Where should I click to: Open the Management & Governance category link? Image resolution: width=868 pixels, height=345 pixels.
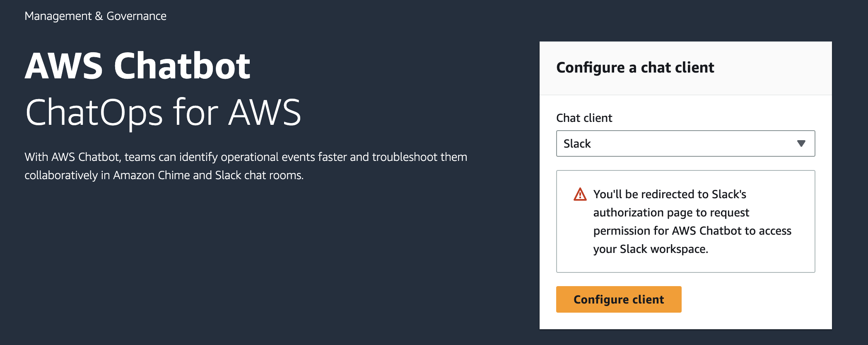(x=95, y=16)
